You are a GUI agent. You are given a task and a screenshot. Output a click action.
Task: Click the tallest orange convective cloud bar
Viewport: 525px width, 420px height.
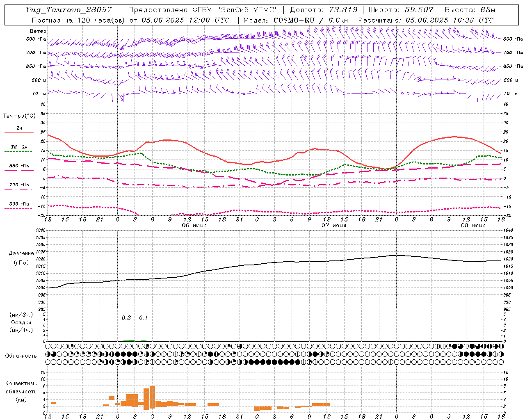[152, 397]
